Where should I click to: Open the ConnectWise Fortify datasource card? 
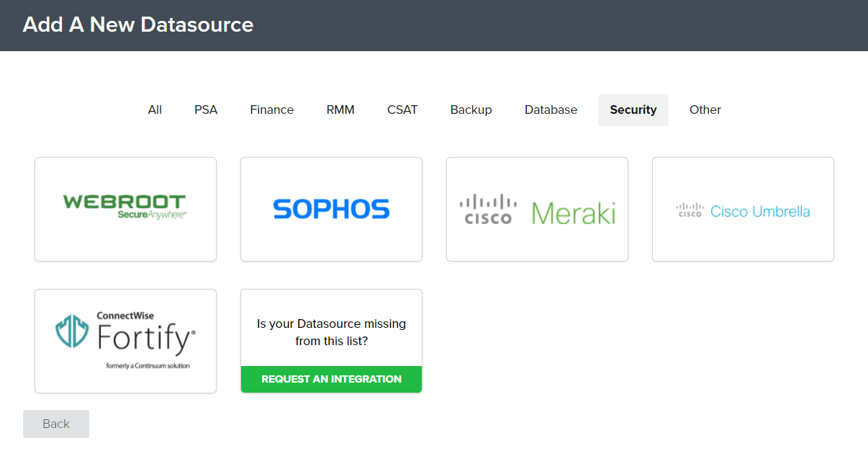point(125,341)
